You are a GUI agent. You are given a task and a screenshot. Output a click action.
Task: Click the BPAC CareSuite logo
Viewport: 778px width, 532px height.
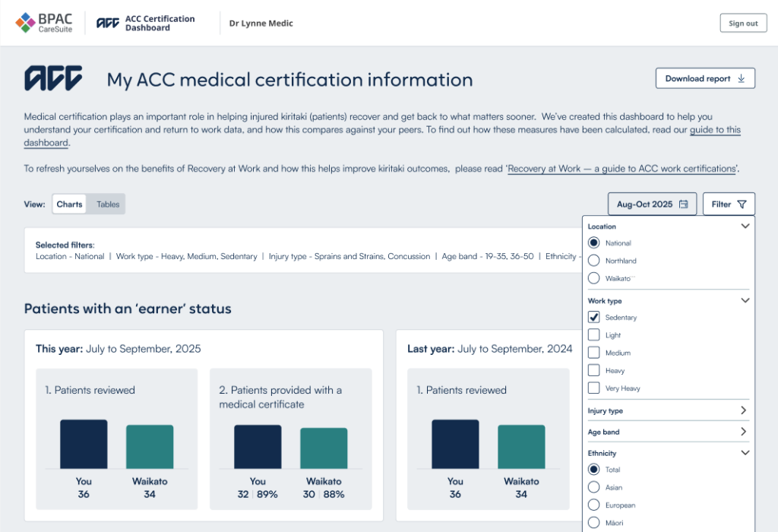pos(44,23)
